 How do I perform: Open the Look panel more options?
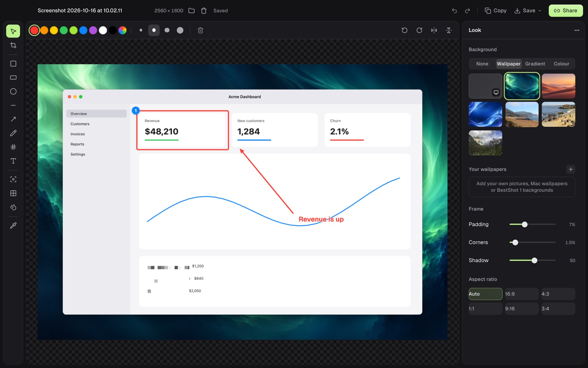(x=577, y=30)
